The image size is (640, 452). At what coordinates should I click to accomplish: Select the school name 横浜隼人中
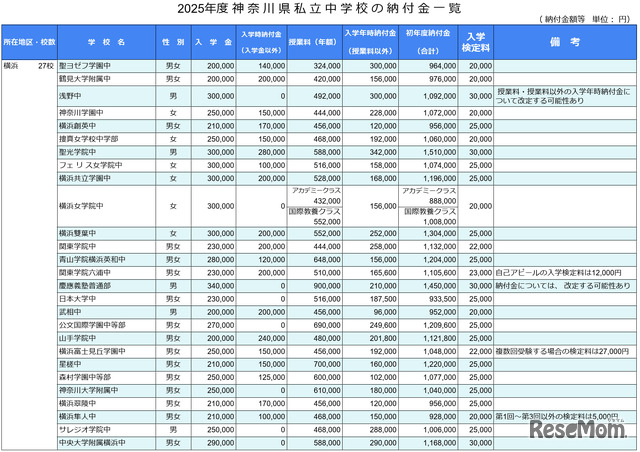(x=78, y=416)
